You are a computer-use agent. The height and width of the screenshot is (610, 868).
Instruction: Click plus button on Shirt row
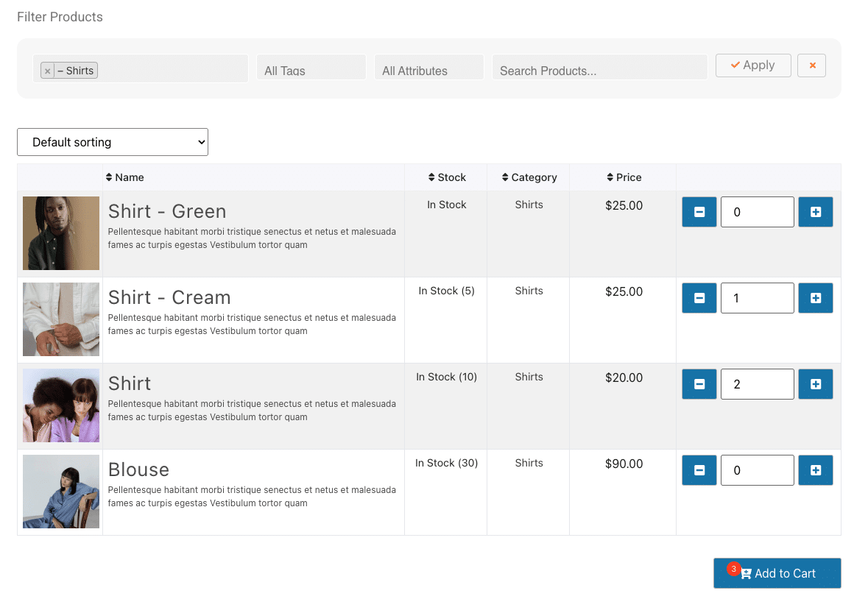(x=815, y=384)
